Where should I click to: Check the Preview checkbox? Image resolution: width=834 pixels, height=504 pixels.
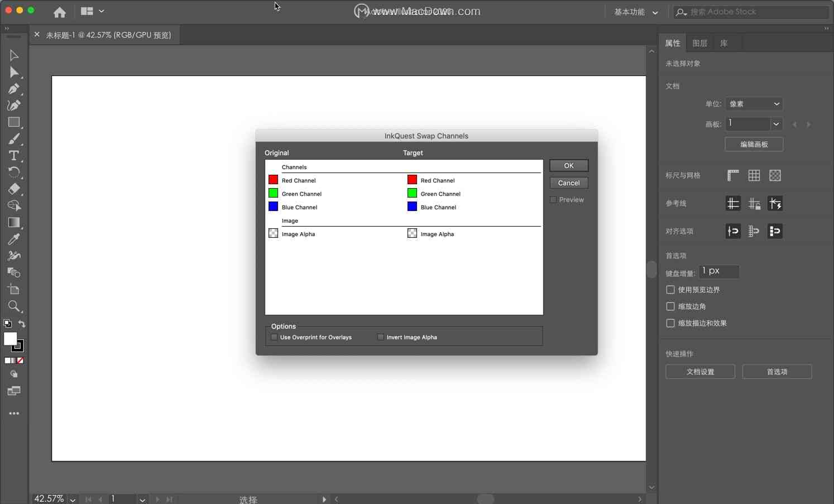(x=553, y=200)
